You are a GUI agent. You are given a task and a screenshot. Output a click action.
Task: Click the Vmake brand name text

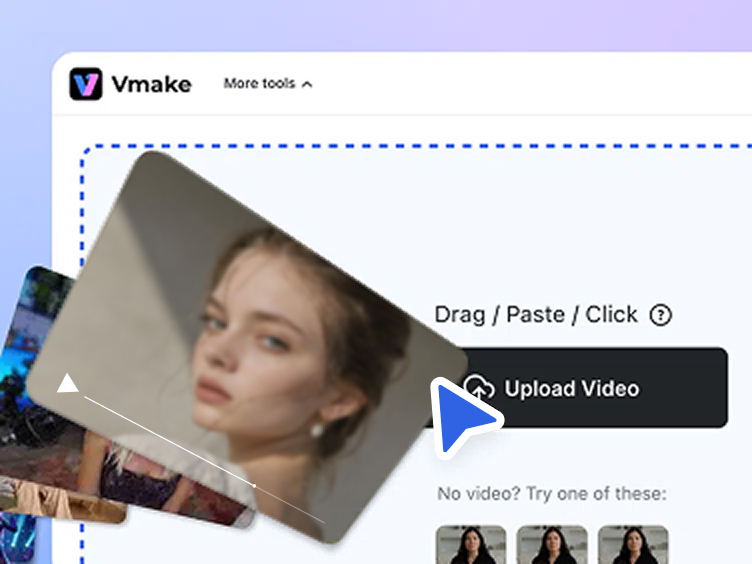coord(152,84)
